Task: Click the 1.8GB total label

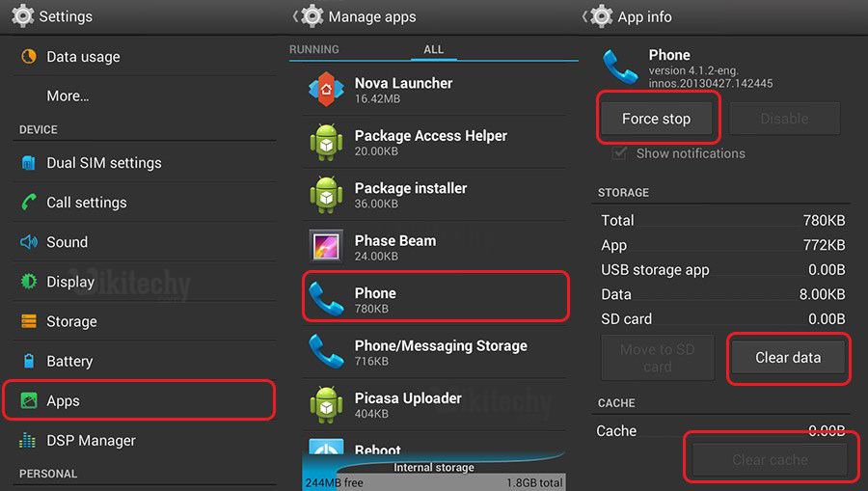Action: point(534,482)
